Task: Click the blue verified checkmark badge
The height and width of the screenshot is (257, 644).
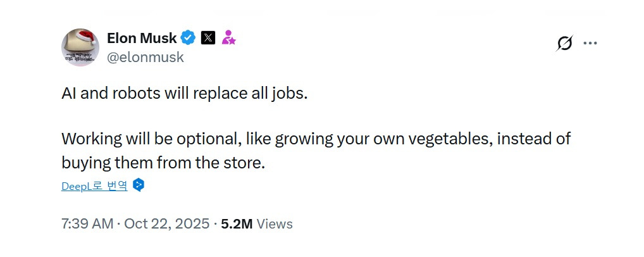Action: point(189,38)
